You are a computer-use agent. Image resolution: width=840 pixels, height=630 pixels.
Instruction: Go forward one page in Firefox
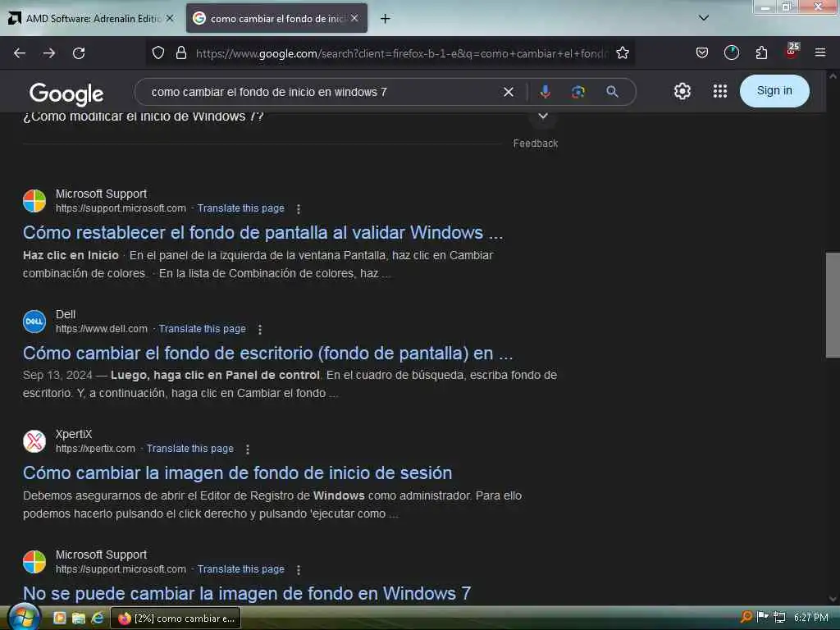(49, 53)
